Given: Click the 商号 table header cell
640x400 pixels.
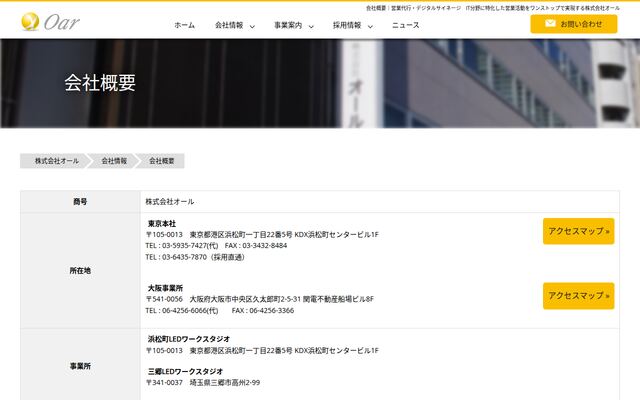Looking at the screenshot, I should click(80, 202).
